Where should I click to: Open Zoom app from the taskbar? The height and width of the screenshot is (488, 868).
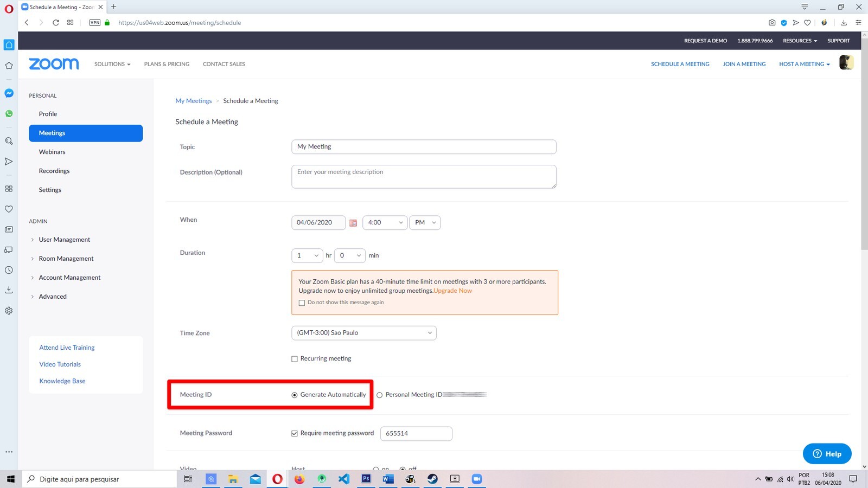[x=477, y=479]
